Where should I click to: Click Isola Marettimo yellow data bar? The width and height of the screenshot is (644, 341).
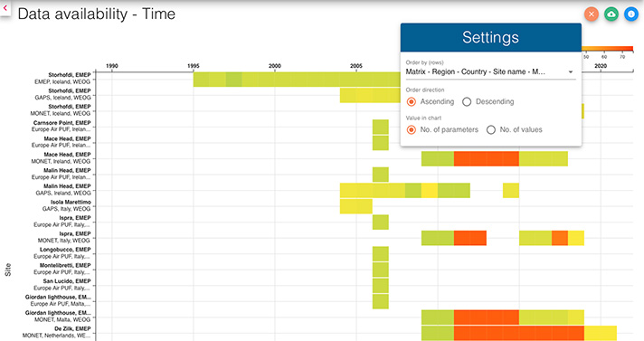[x=356, y=206]
